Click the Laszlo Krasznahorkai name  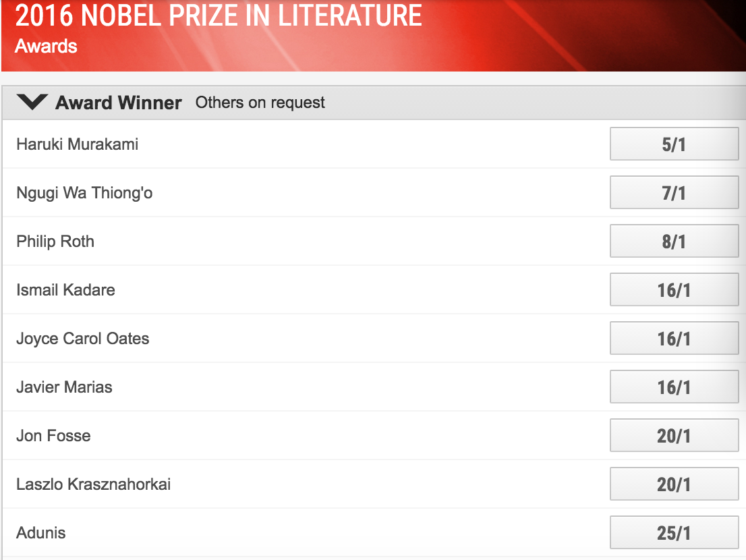tap(93, 484)
